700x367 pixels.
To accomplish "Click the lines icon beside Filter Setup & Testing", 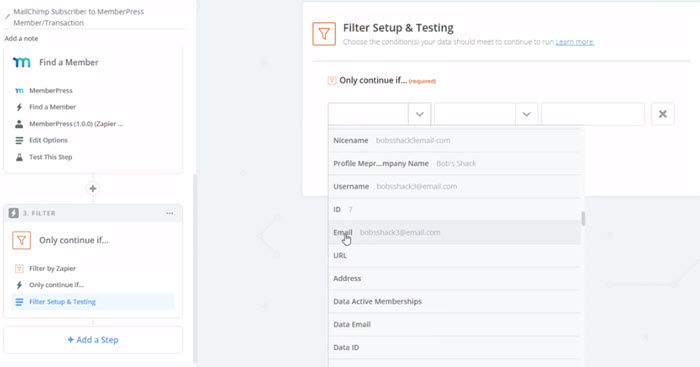I will (x=19, y=302).
